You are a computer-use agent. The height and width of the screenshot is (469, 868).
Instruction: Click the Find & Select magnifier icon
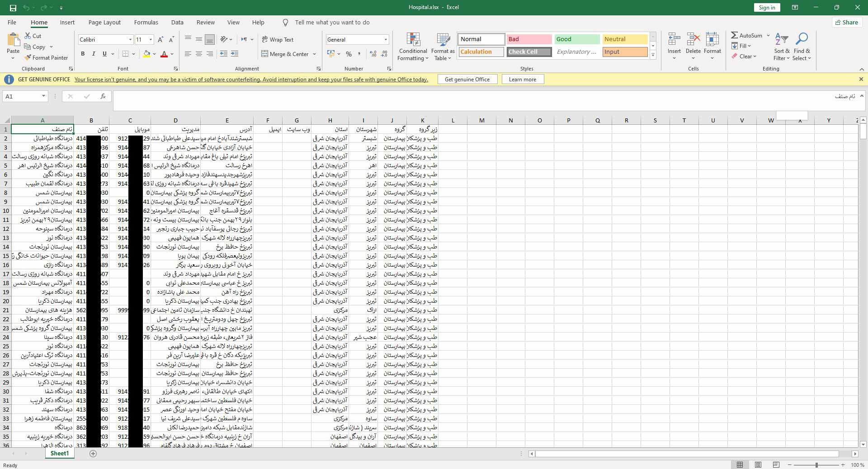click(802, 40)
